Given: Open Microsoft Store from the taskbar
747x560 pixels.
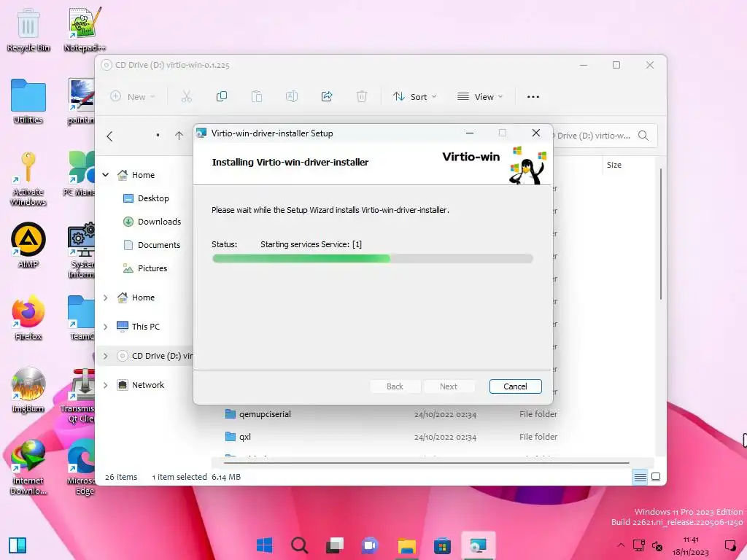Looking at the screenshot, I should click(442, 545).
